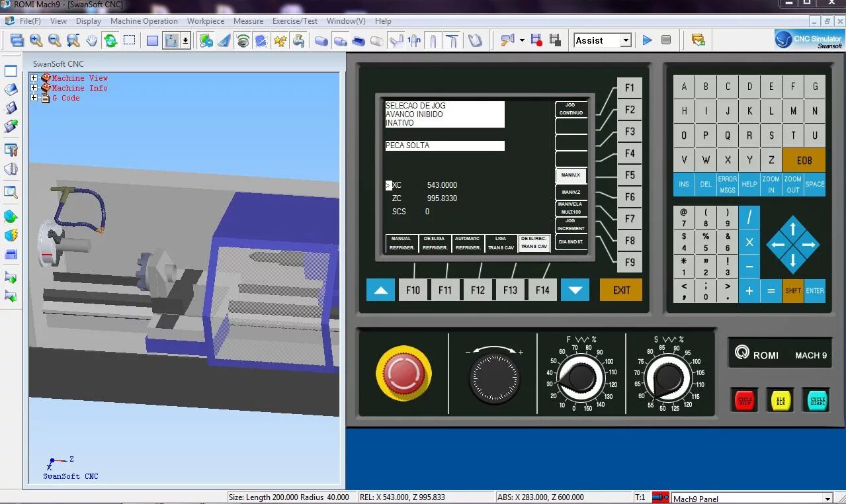
Task: Open the Machine Operation menu
Action: [x=144, y=21]
